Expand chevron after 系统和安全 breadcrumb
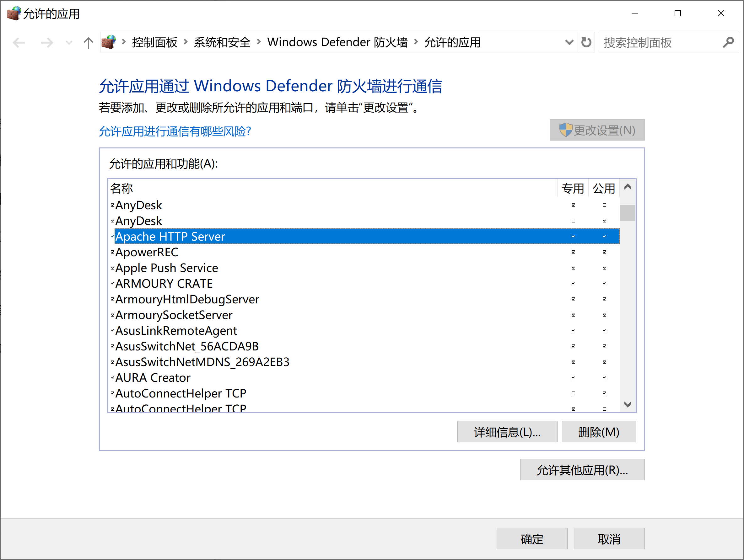 click(259, 42)
